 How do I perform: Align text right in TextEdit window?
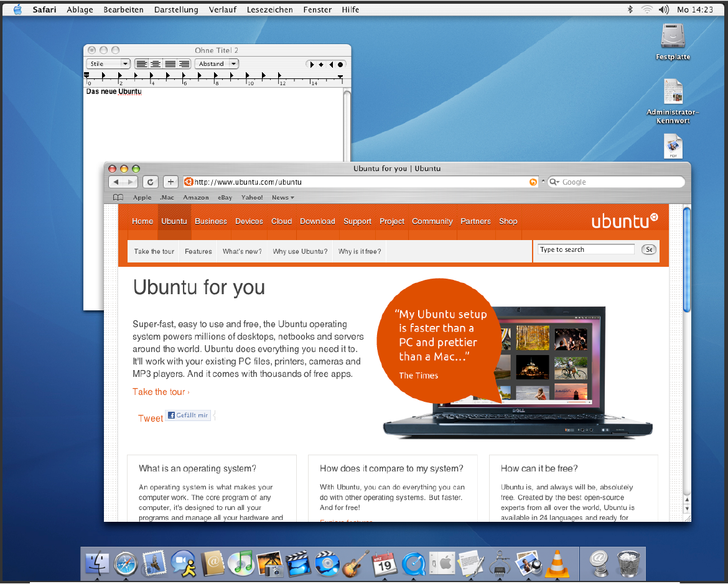[x=184, y=64]
